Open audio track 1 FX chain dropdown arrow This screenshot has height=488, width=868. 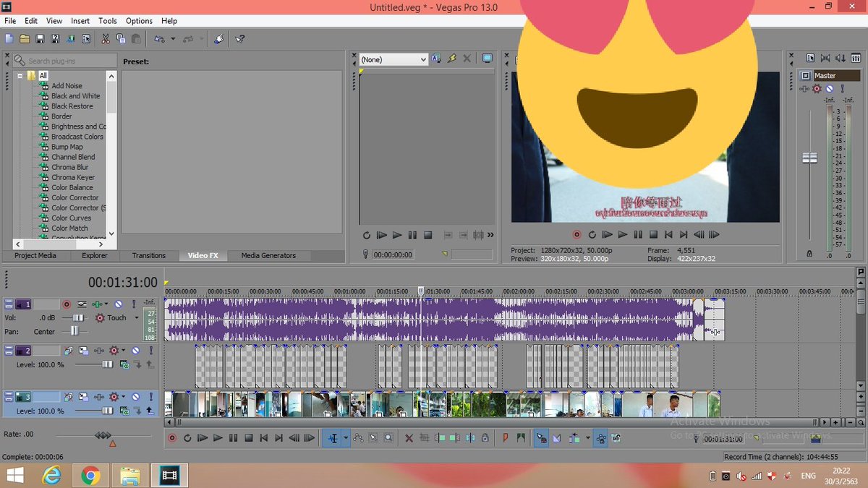(x=106, y=305)
